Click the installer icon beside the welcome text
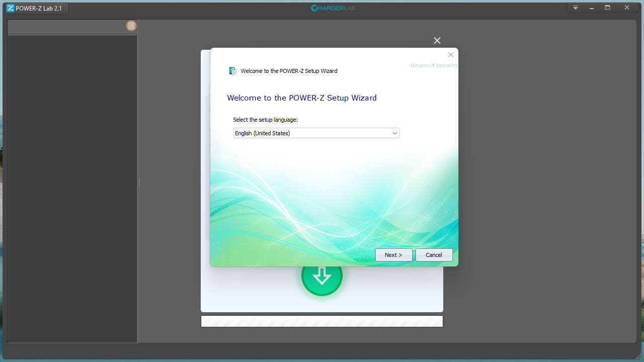 232,70
